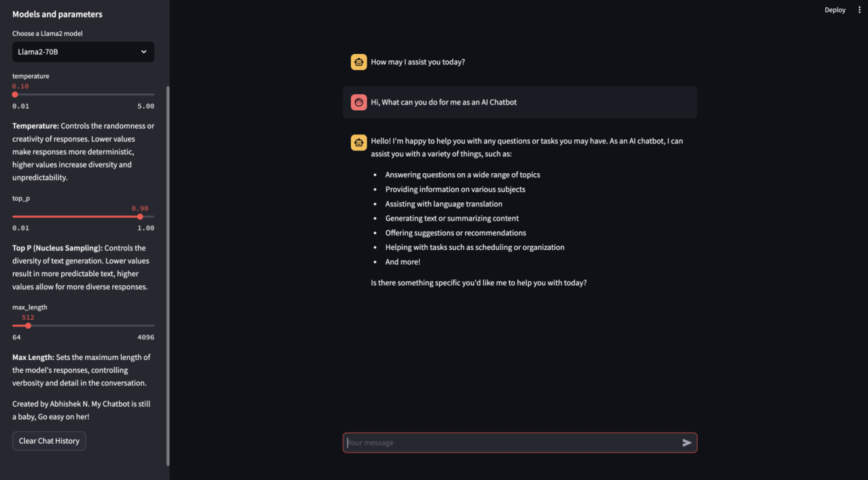
Task: Click the user face avatar icon
Action: click(x=359, y=102)
